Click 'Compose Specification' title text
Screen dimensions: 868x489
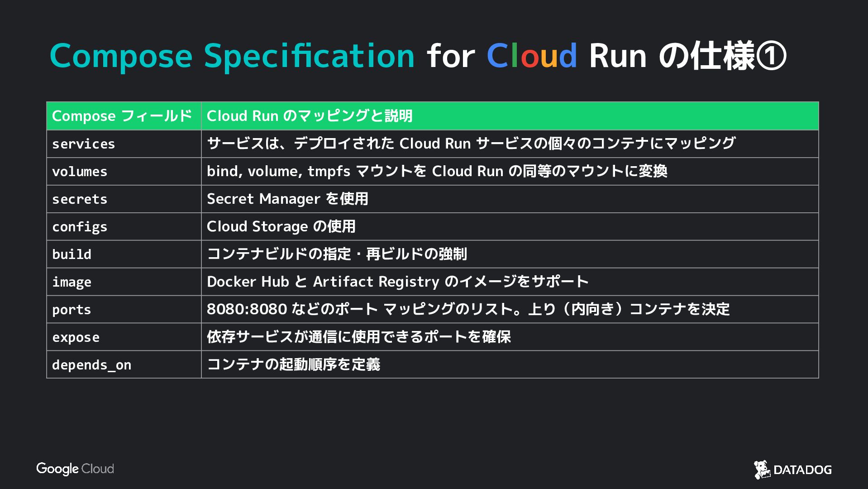pos(232,56)
